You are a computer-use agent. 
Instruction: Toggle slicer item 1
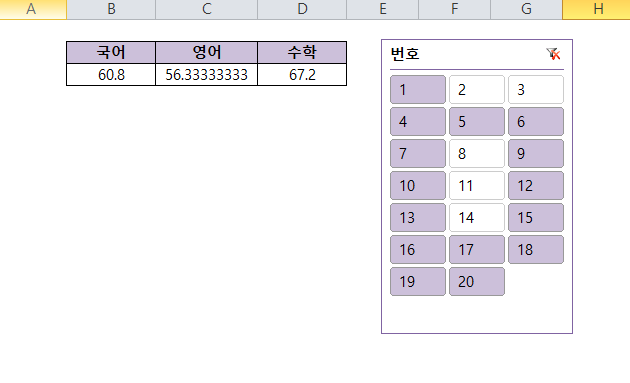click(x=418, y=90)
